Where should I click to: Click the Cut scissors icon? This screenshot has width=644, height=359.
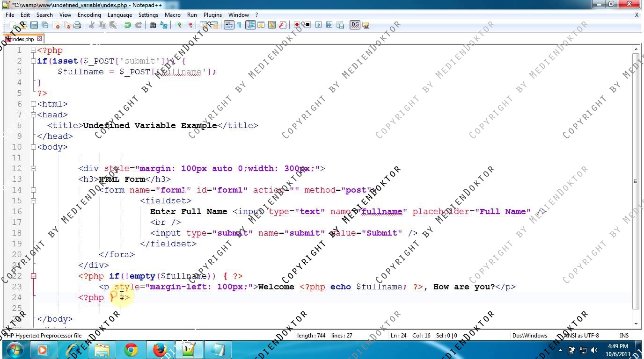coord(92,25)
